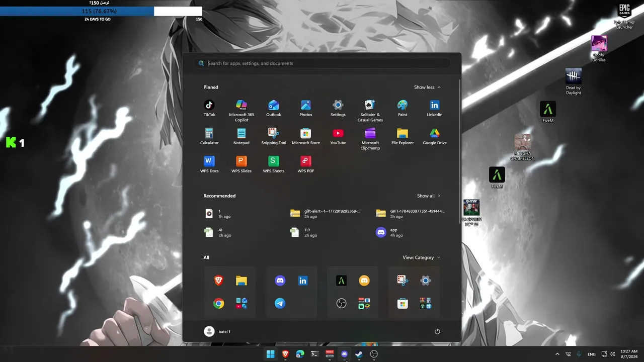
Task: Click the Windows Start button on taskbar
Action: click(271, 354)
